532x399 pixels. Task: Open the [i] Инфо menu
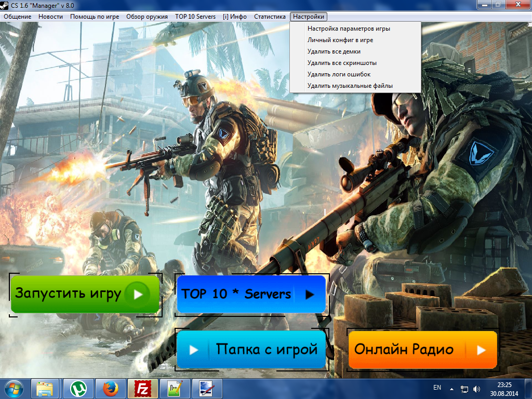click(x=235, y=17)
